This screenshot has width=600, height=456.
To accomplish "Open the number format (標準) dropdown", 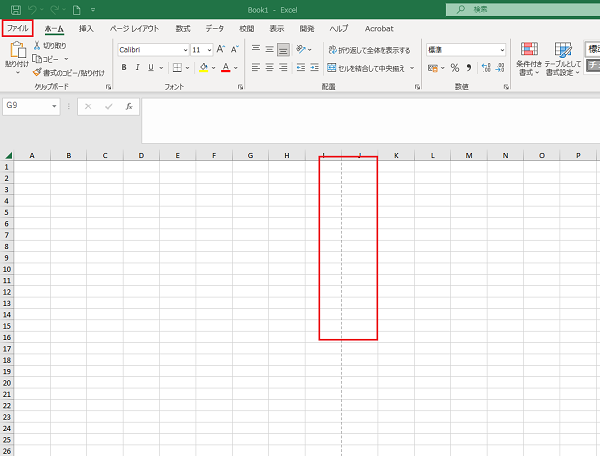I will tap(502, 49).
